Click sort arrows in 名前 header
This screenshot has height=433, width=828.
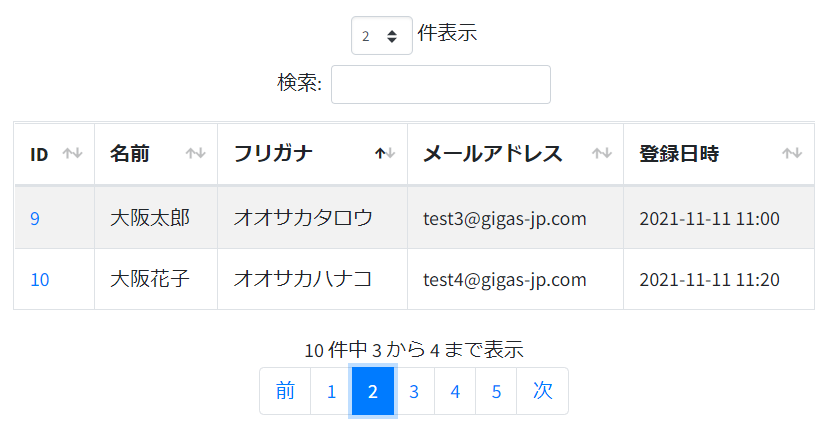(x=195, y=154)
